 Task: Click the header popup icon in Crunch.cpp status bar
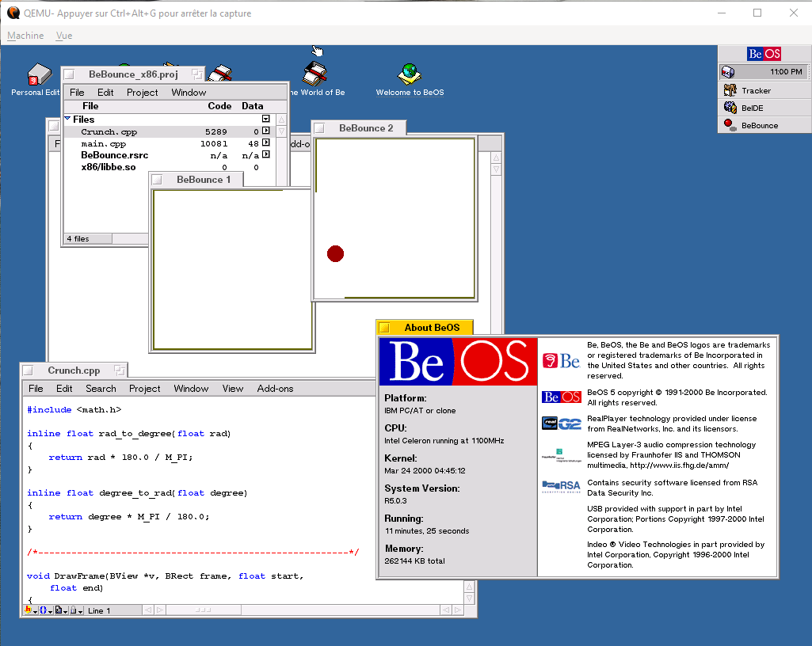coord(30,610)
